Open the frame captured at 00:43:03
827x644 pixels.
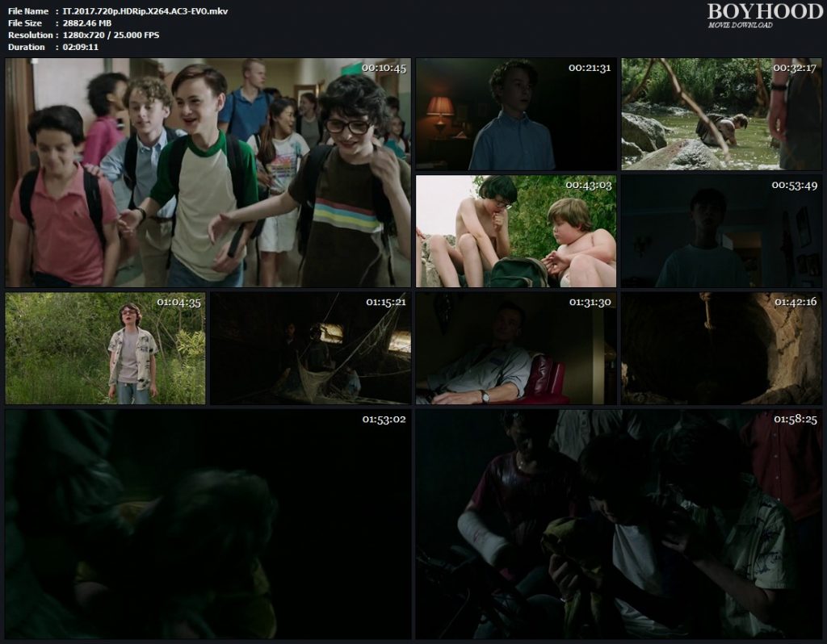click(x=515, y=230)
